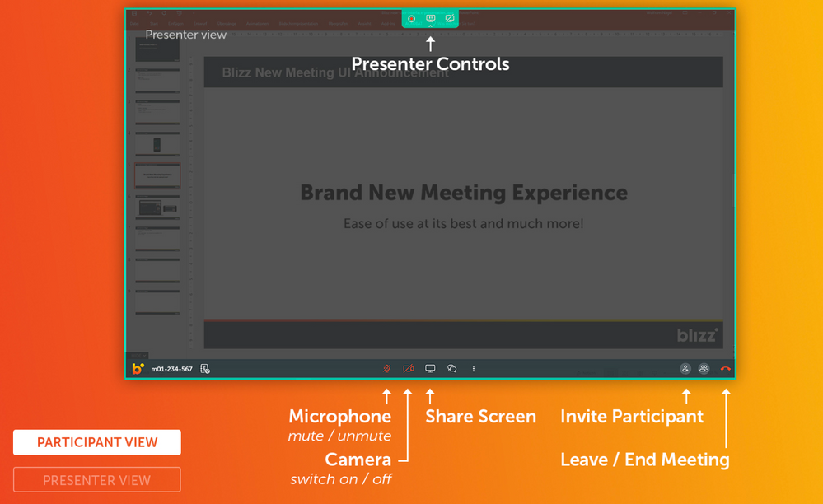Stop sharing via crossed-screen presenter icon
This screenshot has width=823, height=504.
click(450, 18)
